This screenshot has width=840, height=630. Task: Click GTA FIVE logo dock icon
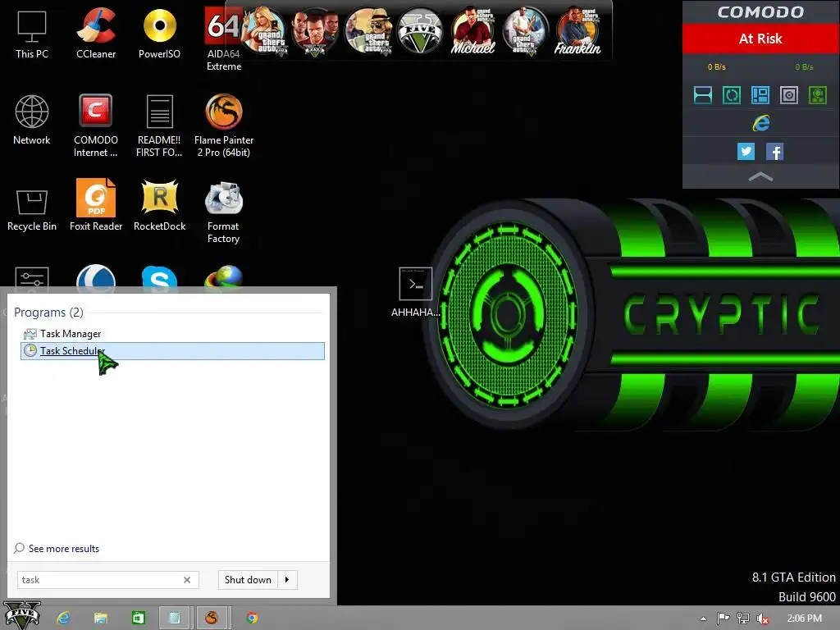pyautogui.click(x=420, y=30)
